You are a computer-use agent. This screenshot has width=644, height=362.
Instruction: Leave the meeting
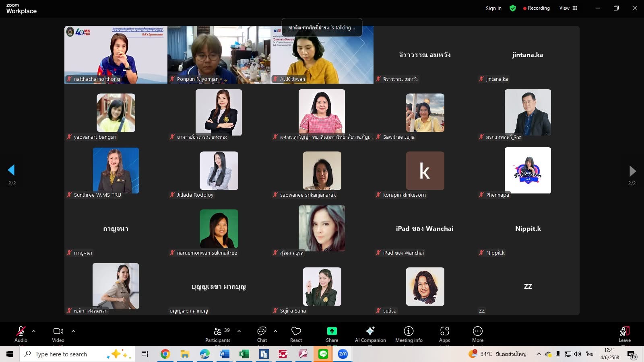[x=624, y=334]
